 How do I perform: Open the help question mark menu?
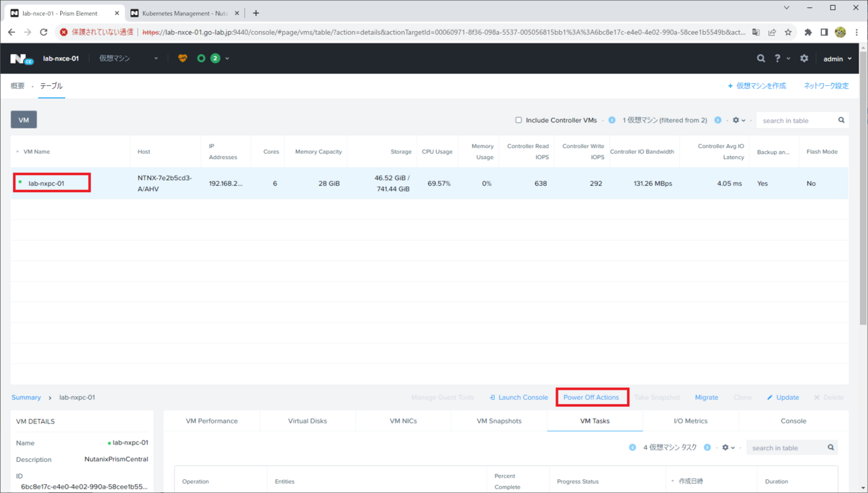tap(778, 59)
